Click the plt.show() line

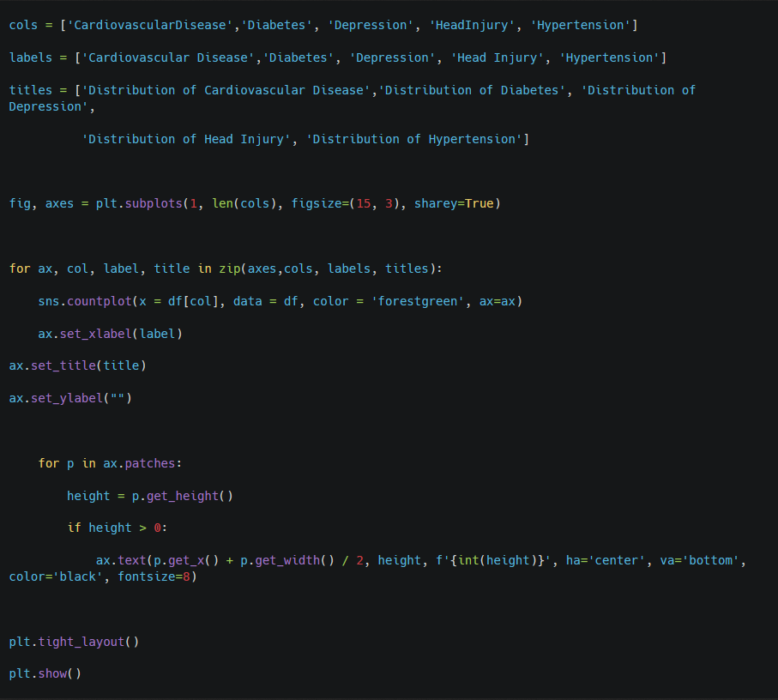coord(45,673)
